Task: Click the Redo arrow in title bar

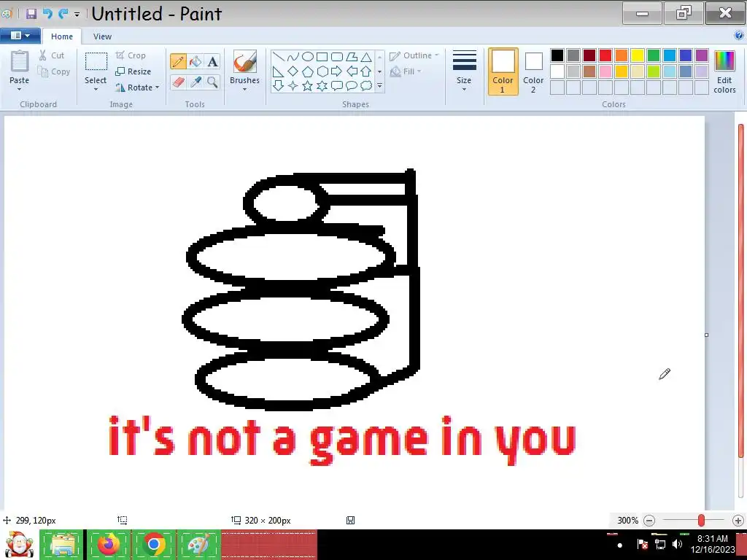Action: click(63, 13)
